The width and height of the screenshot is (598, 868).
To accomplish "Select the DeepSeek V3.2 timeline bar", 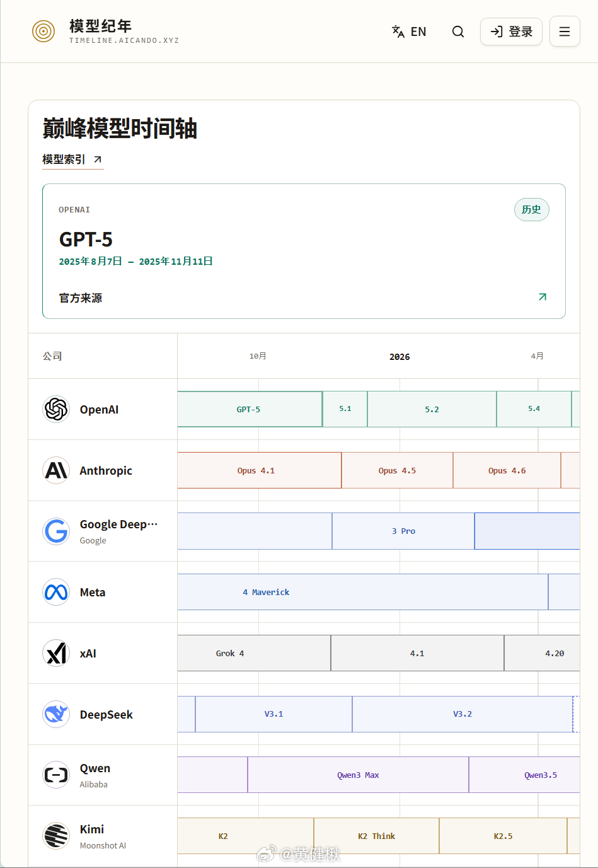I will (463, 714).
